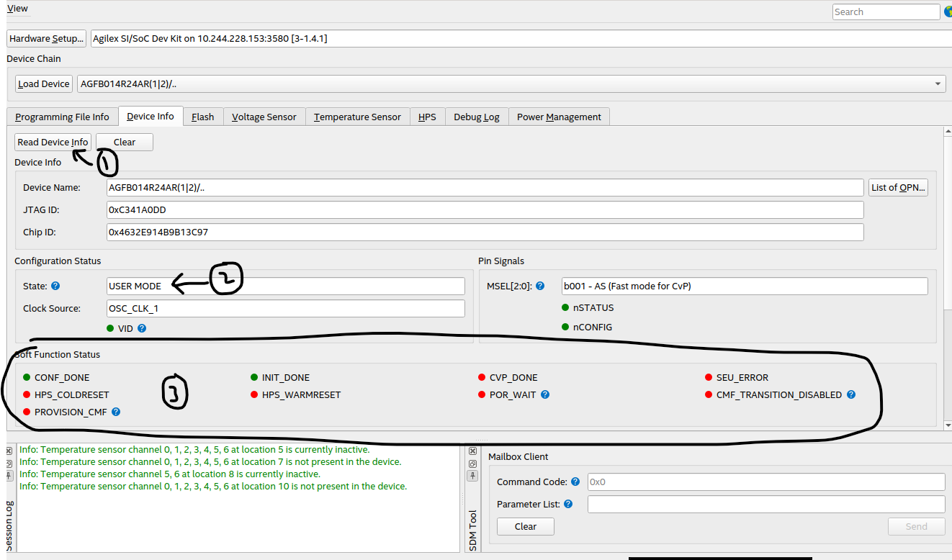The height and width of the screenshot is (560, 952).
Task: Click the green INIT_DONE status indicator
Action: pyautogui.click(x=254, y=377)
